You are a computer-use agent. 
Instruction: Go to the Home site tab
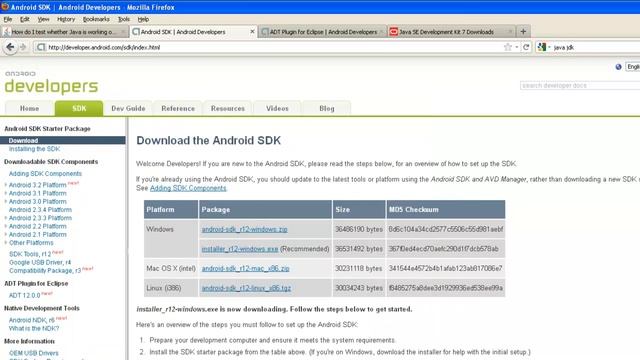(29, 108)
